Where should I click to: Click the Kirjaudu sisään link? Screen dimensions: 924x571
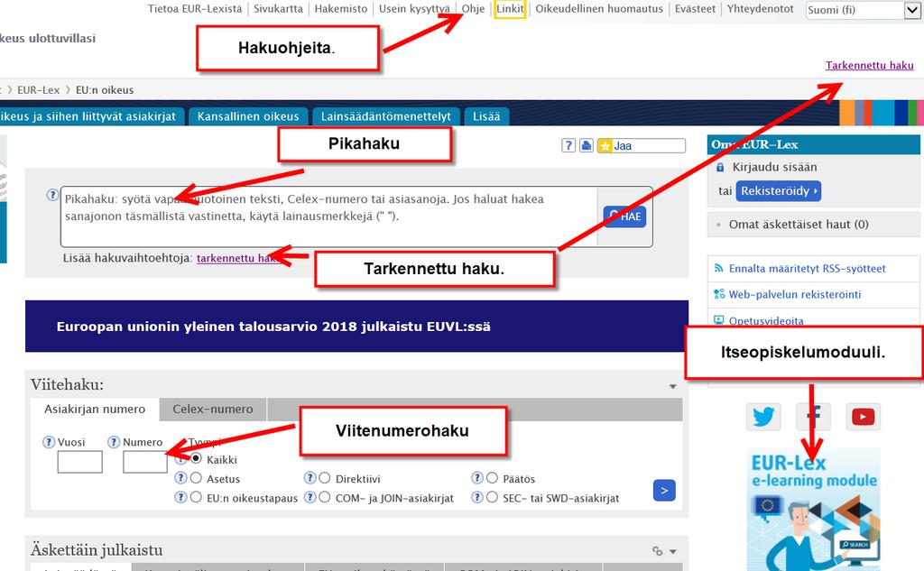tap(774, 167)
